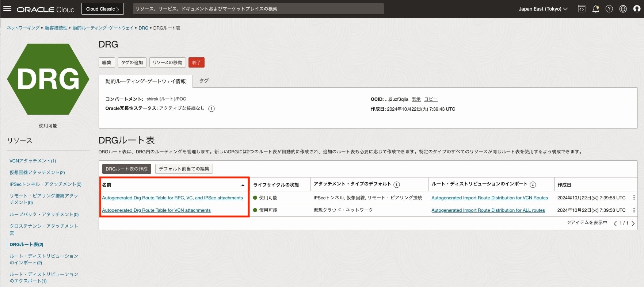The width and height of the screenshot is (644, 287).
Task: Select 動的ルーティング・ゲートウェイ情報 tab
Action: point(145,81)
